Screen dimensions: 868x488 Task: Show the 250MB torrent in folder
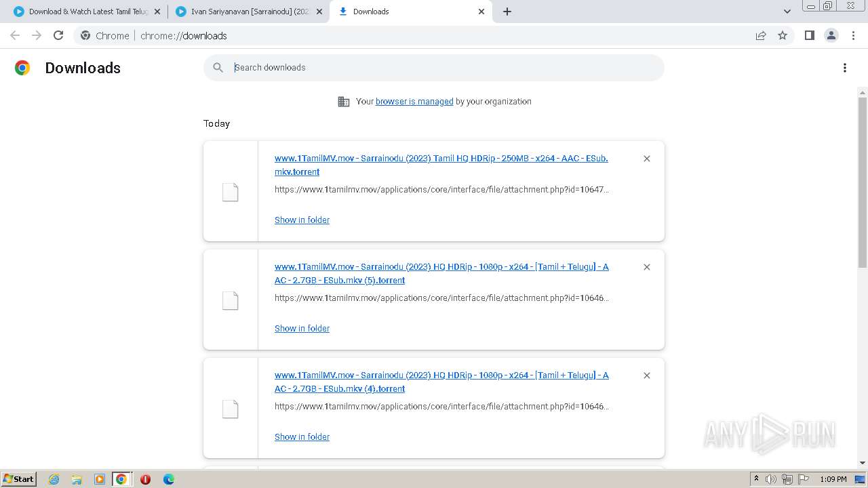pyautogui.click(x=302, y=220)
